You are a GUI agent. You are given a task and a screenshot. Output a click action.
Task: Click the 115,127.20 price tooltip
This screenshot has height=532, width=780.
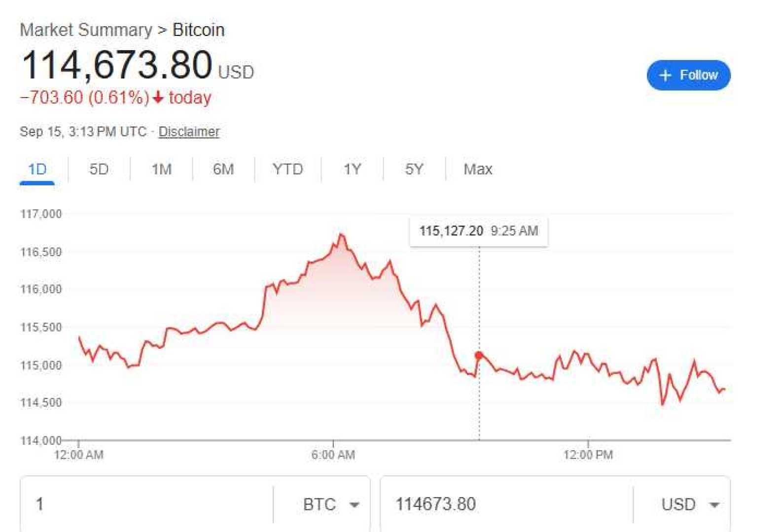click(478, 231)
